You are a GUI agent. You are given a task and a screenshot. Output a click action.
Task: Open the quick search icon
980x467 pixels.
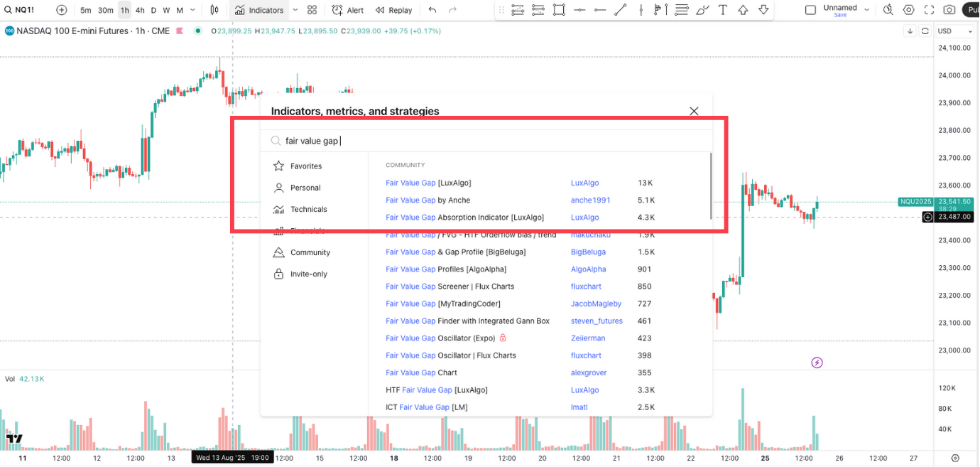click(888, 10)
